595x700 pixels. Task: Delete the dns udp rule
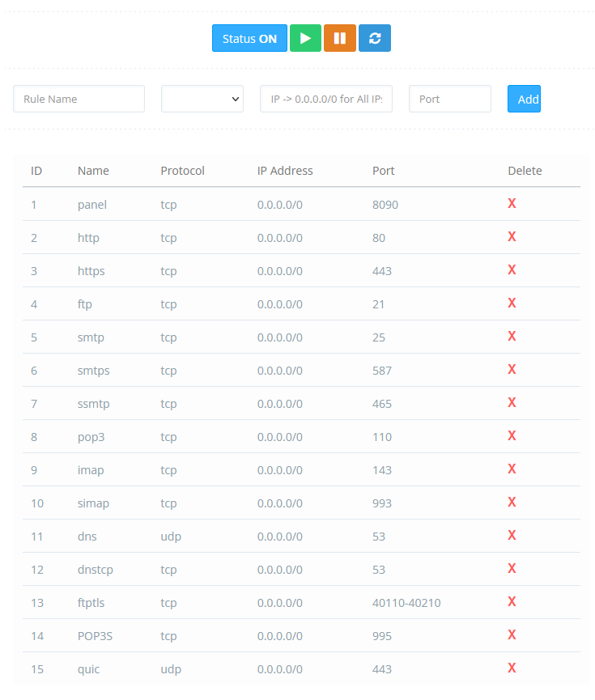tap(512, 535)
